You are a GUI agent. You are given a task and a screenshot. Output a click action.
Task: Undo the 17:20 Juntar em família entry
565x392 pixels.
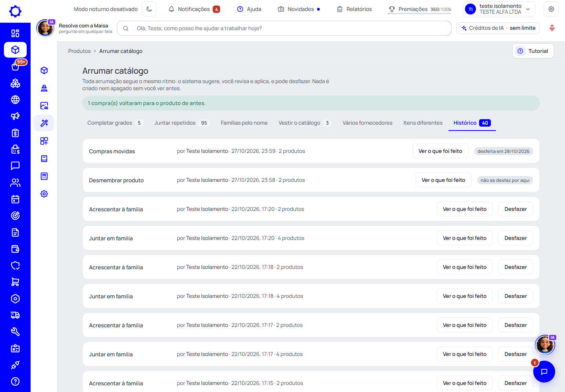click(516, 238)
